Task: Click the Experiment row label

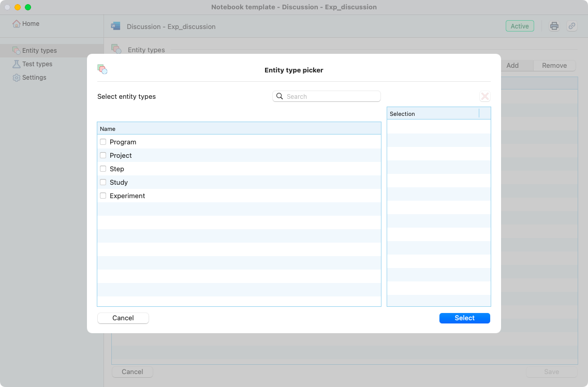Action: [127, 196]
